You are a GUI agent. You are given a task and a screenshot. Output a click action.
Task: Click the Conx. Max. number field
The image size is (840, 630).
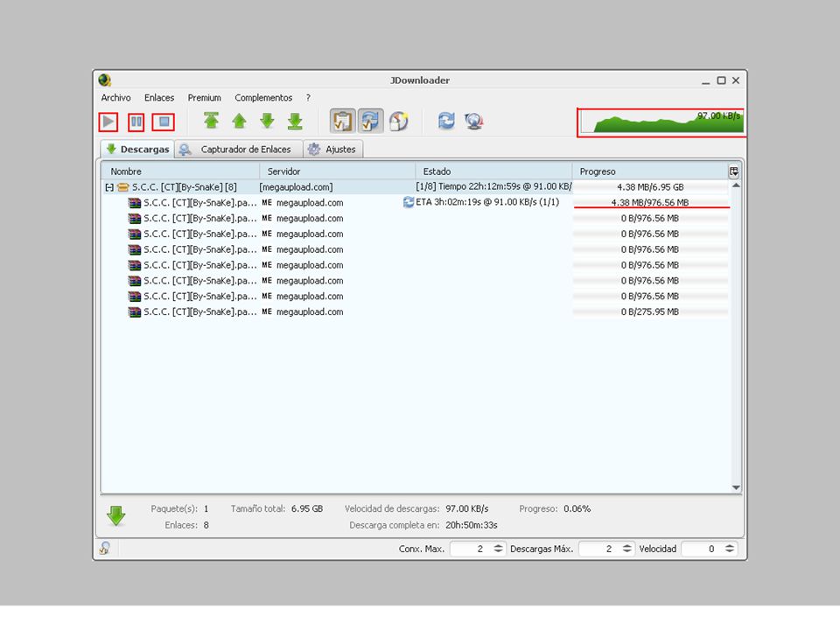pyautogui.click(x=471, y=549)
